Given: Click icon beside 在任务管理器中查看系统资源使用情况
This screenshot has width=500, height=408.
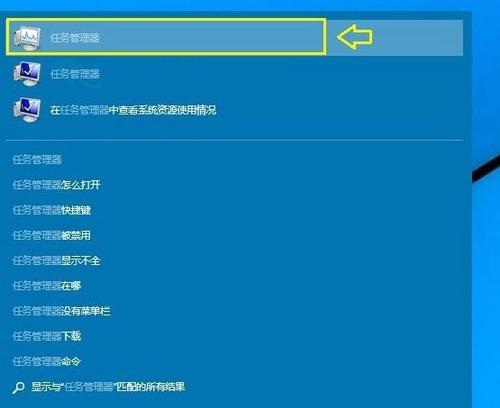Looking at the screenshot, I should coord(27,110).
